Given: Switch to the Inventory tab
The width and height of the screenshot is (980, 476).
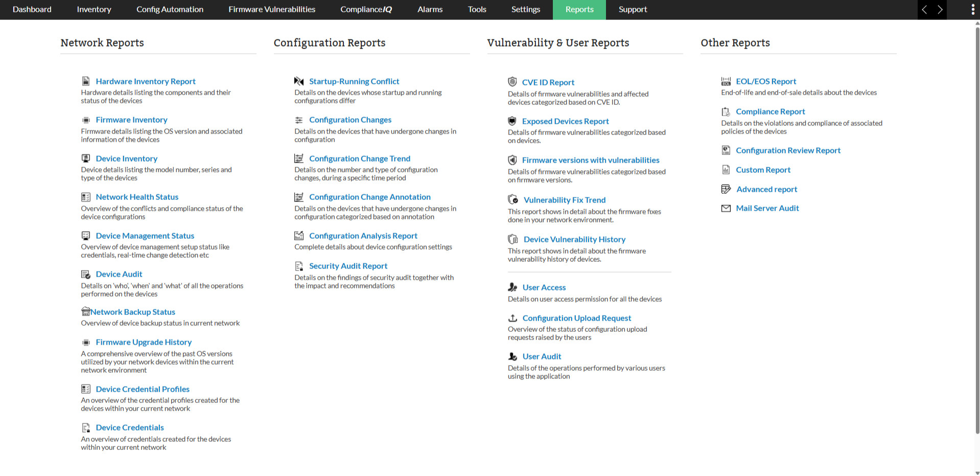Looking at the screenshot, I should pos(94,9).
